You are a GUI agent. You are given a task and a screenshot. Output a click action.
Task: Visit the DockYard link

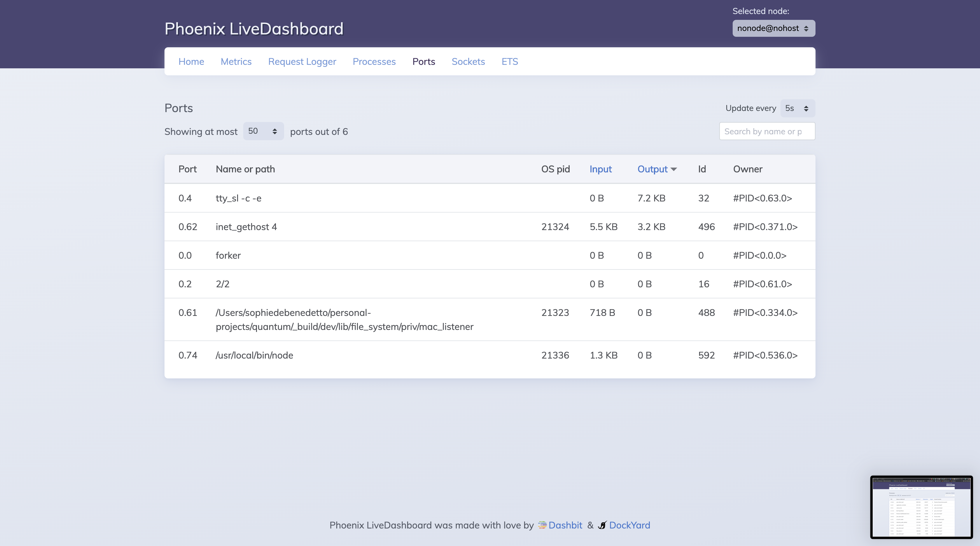point(629,525)
